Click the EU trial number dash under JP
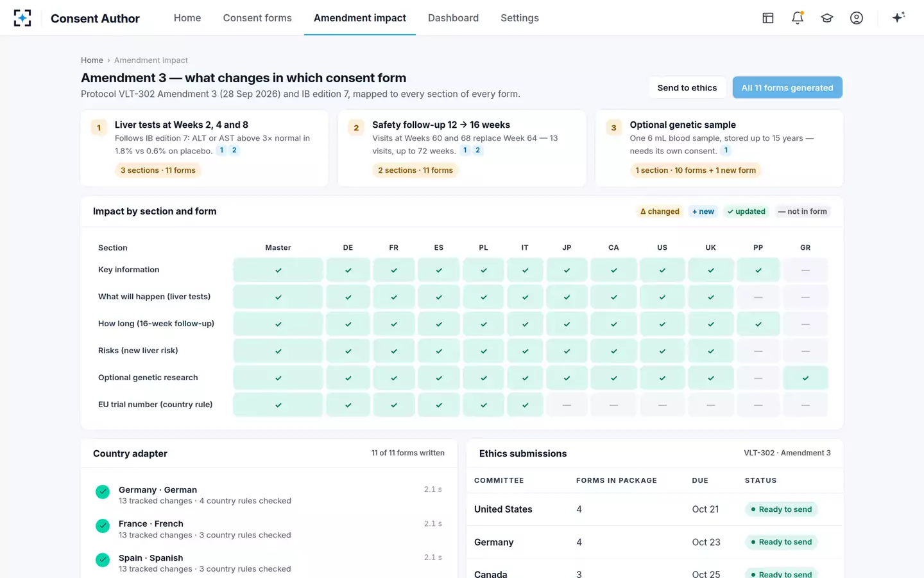Viewport: 924px width, 578px height. point(567,405)
